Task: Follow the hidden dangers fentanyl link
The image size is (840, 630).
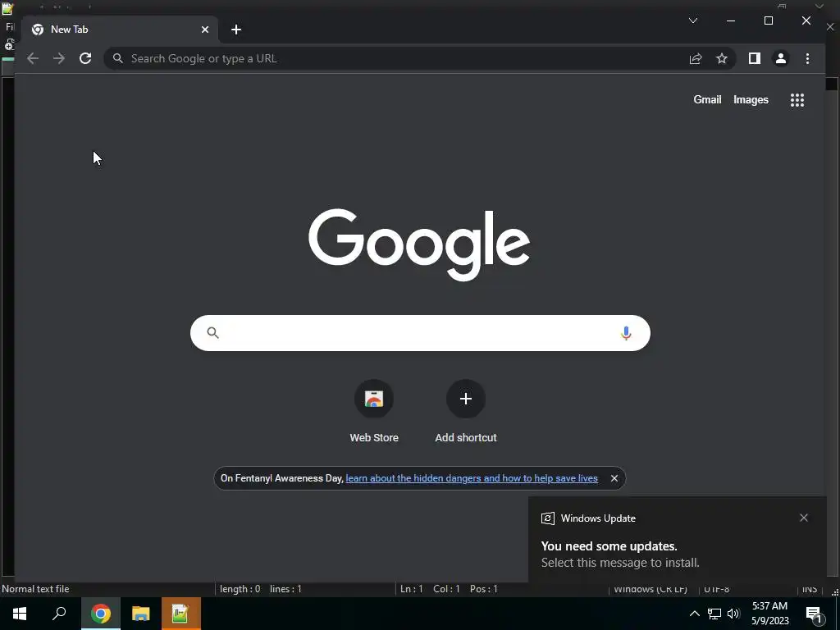Action: tap(472, 478)
